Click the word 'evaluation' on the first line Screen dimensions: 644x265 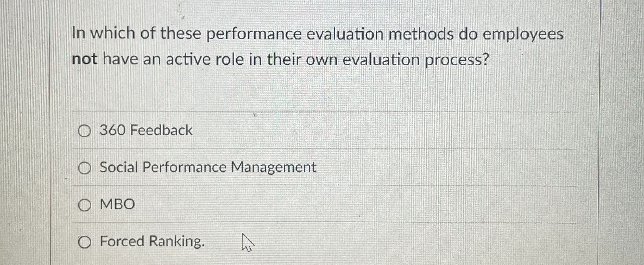coord(345,34)
